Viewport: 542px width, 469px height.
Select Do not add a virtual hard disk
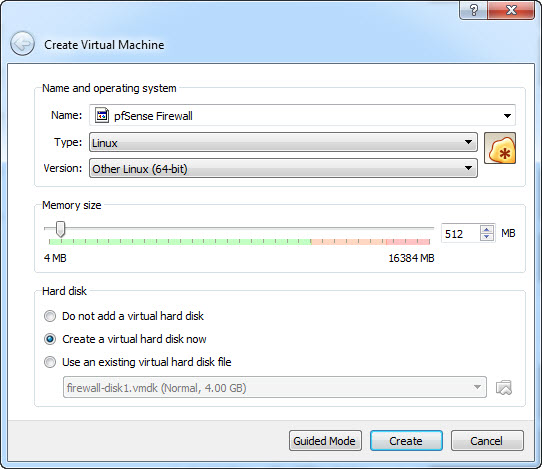[x=50, y=316]
